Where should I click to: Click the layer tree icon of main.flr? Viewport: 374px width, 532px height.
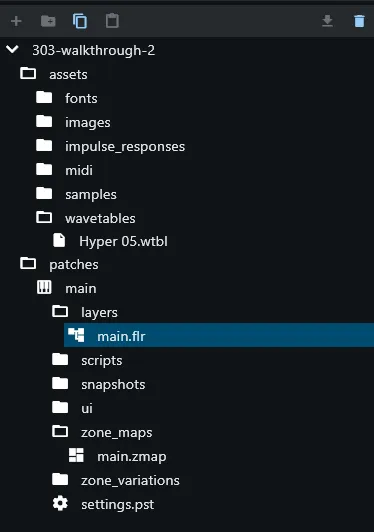pos(76,335)
